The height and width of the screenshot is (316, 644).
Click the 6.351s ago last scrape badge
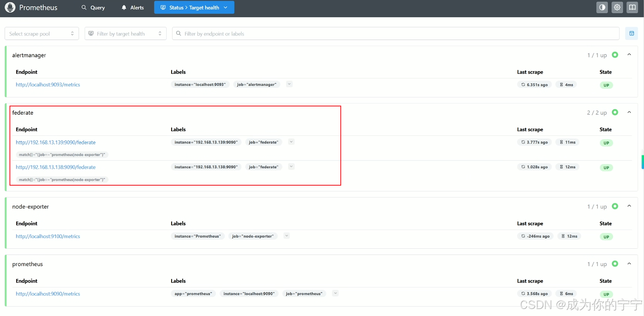tap(534, 85)
